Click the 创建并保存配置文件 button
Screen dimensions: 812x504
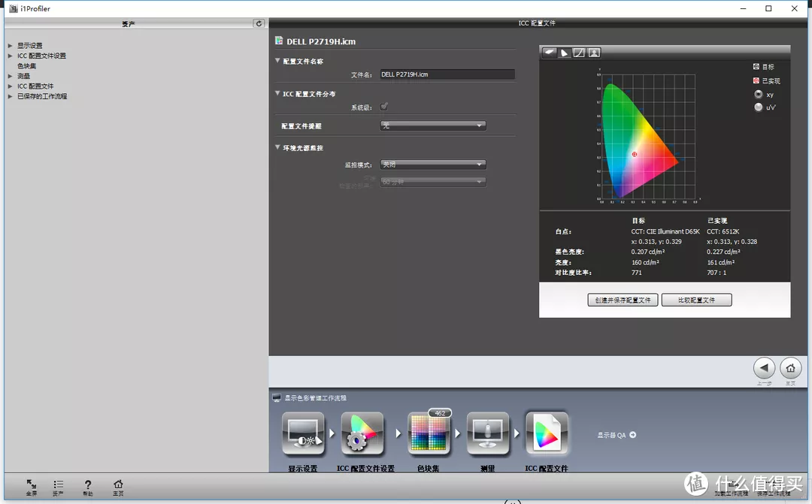click(x=623, y=300)
